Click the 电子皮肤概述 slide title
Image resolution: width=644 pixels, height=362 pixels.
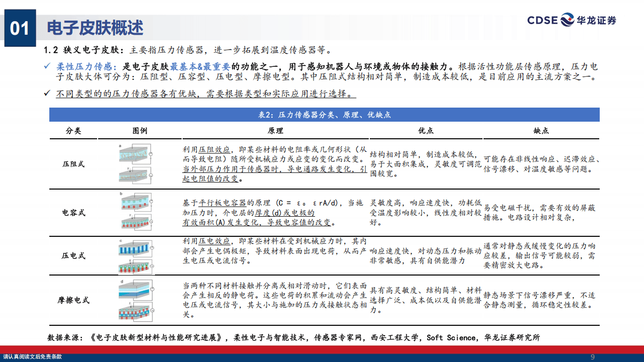point(95,27)
